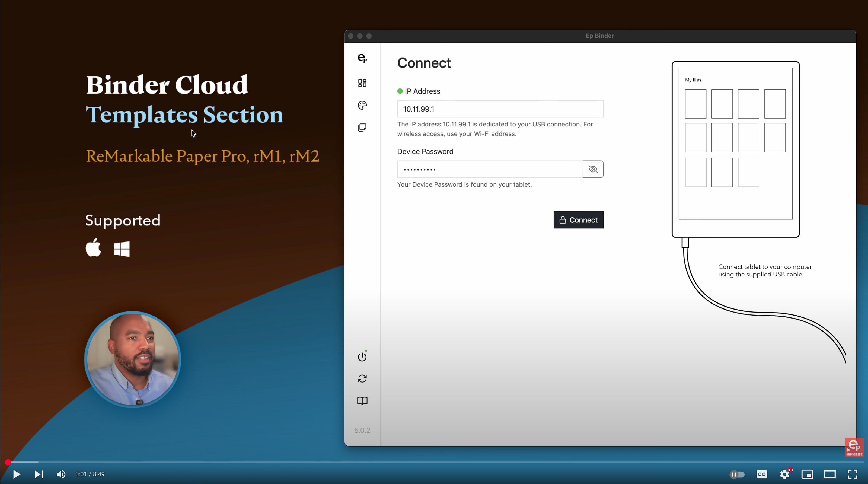
Task: Toggle closed captions CC button
Action: tap(762, 474)
